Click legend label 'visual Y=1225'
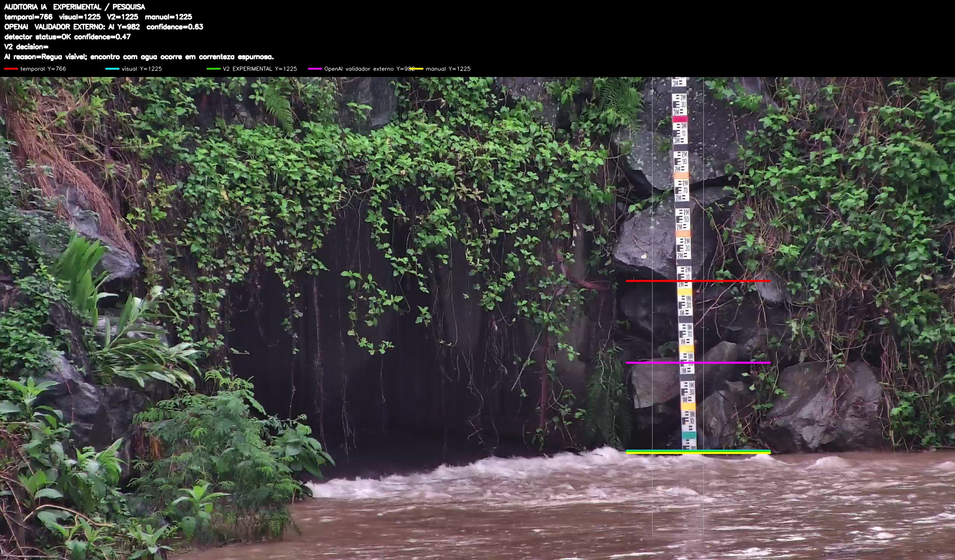The image size is (955, 560). pyautogui.click(x=142, y=69)
